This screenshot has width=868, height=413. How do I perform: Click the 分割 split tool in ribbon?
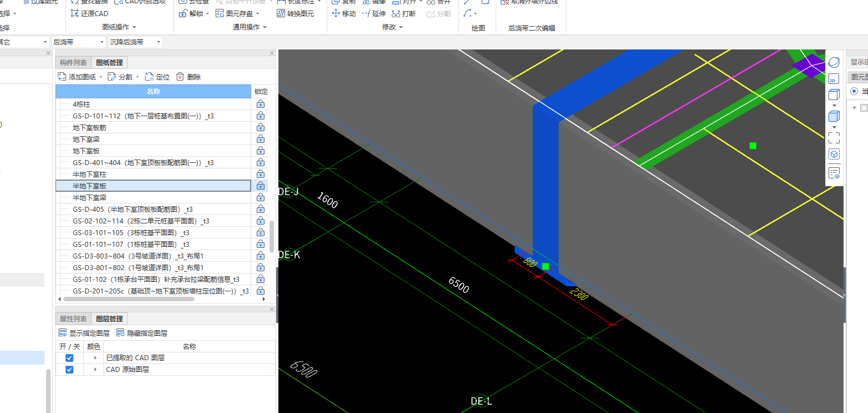click(x=439, y=13)
